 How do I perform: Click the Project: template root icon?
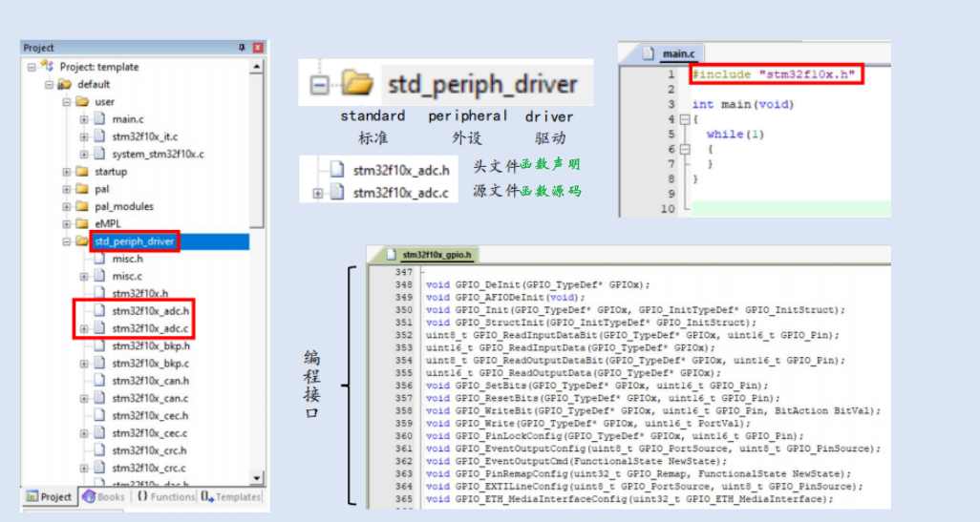tap(47, 66)
